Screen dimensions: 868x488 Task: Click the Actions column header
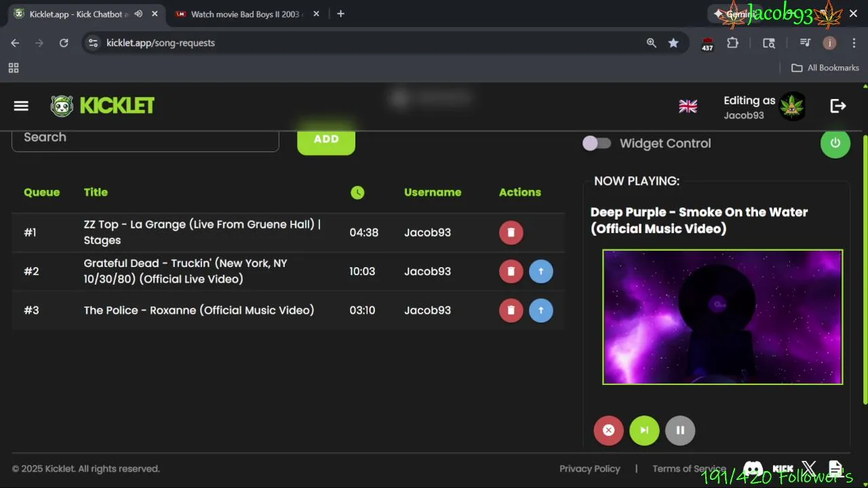pos(520,192)
